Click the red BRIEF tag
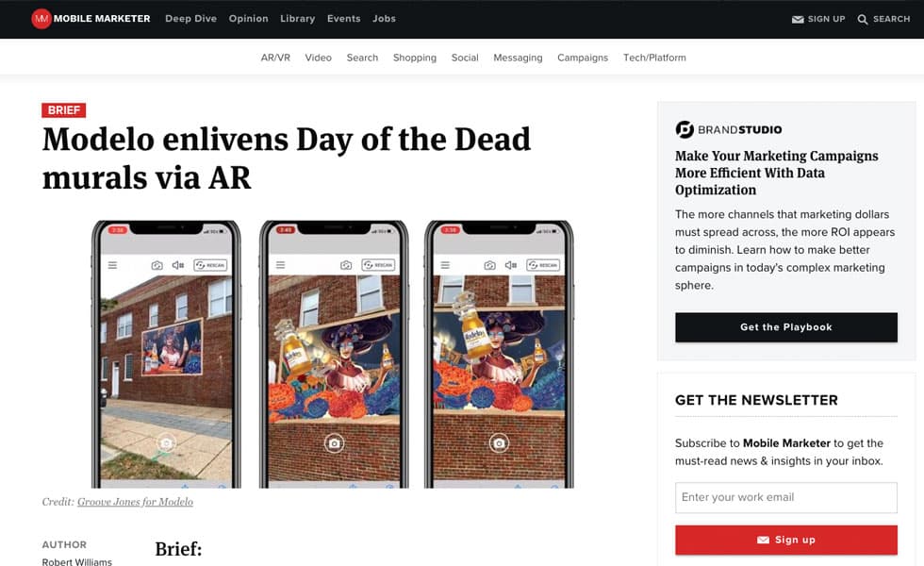Viewport: 924px width, 566px height. (64, 110)
